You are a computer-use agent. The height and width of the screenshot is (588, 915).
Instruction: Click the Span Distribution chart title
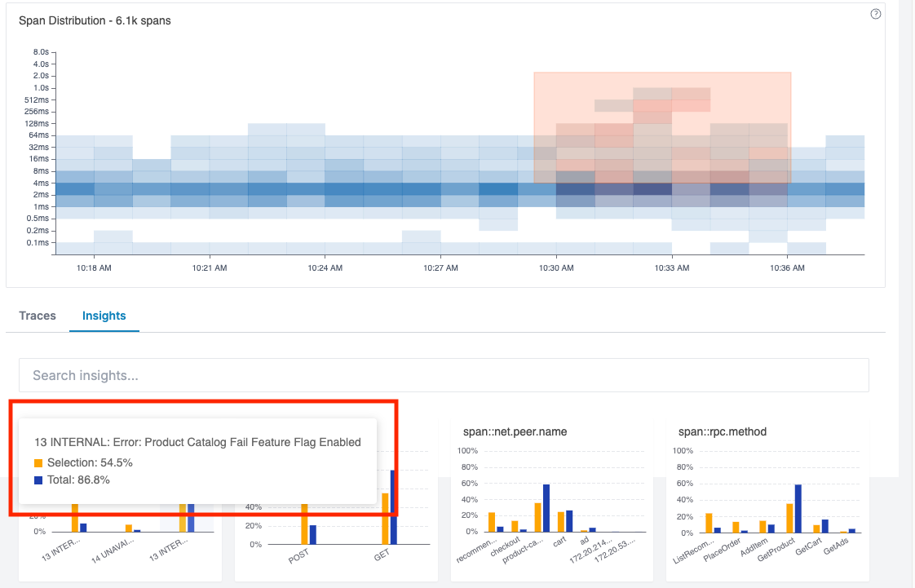click(x=95, y=20)
